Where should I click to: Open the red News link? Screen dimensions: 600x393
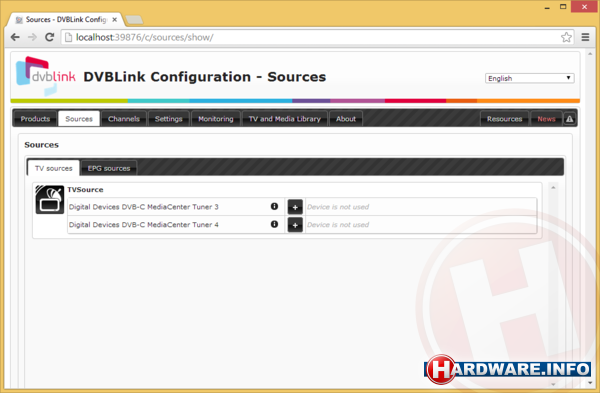tap(546, 119)
